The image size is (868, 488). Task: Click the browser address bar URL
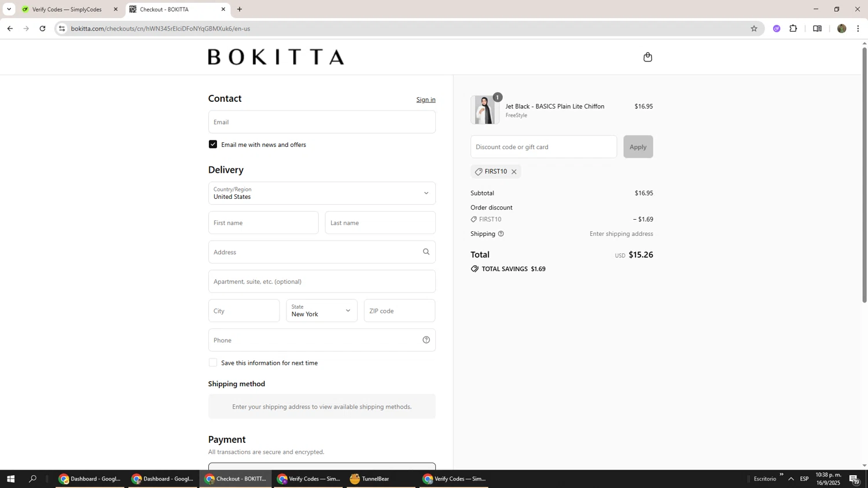161,28
